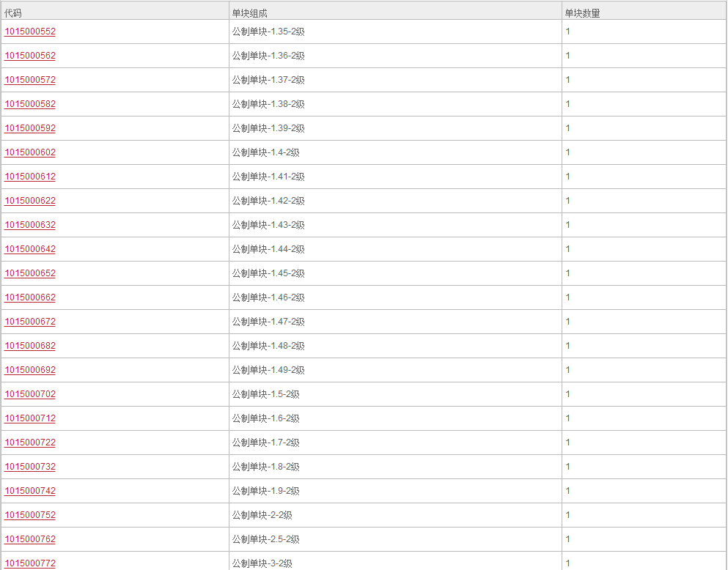The height and width of the screenshot is (570, 728).
Task: Open code link 1015000752
Action: pos(30,515)
